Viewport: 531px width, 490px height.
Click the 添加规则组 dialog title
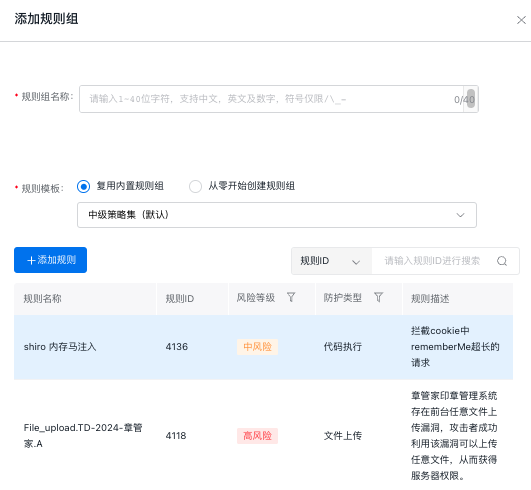tap(46, 19)
